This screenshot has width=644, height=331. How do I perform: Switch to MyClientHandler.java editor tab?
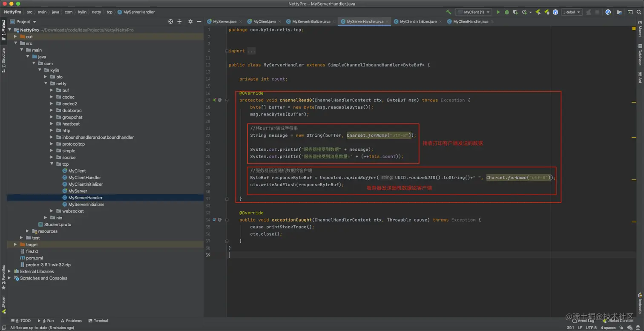[468, 21]
